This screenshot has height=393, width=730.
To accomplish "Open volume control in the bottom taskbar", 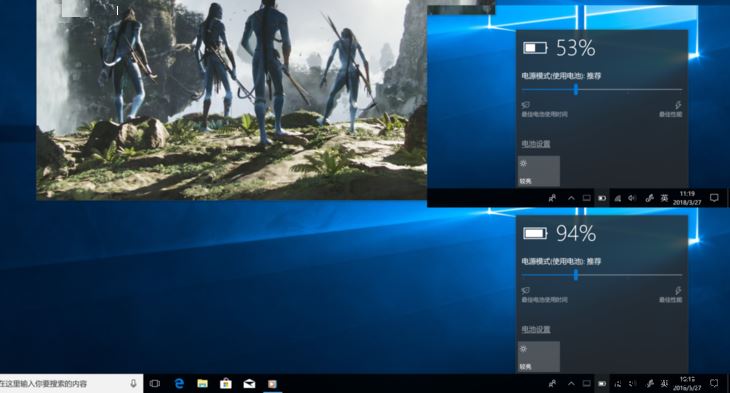I will (632, 384).
